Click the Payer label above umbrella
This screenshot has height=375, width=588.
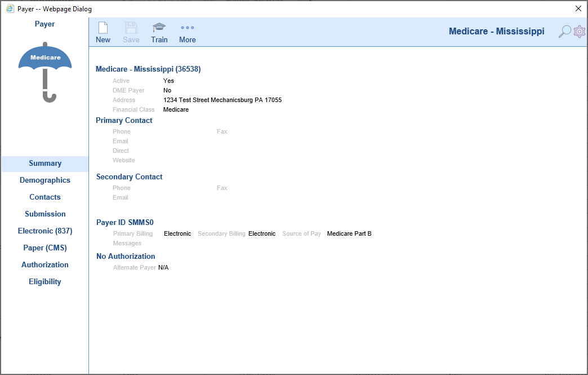coord(44,24)
